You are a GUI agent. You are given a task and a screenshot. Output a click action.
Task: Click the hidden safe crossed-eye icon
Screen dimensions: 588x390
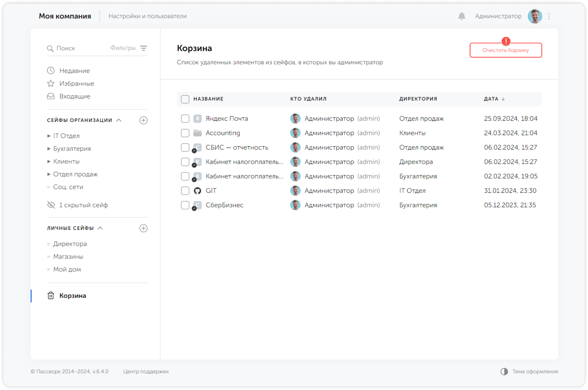point(51,205)
